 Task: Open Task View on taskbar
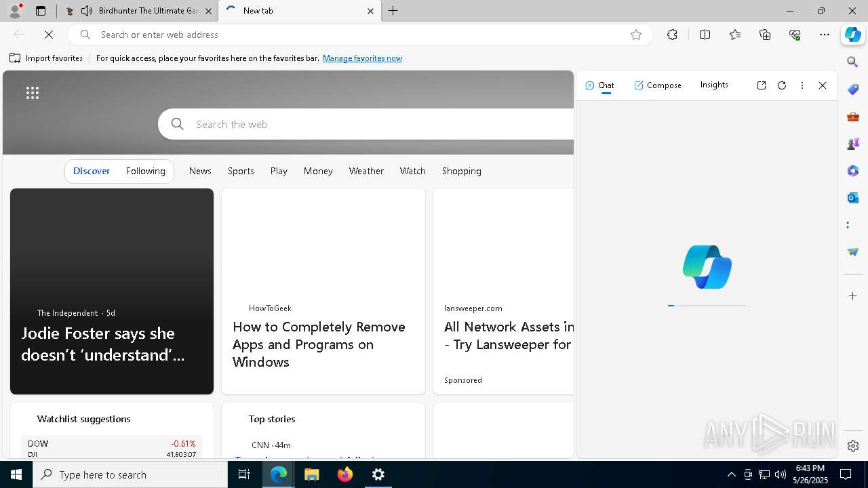244,474
